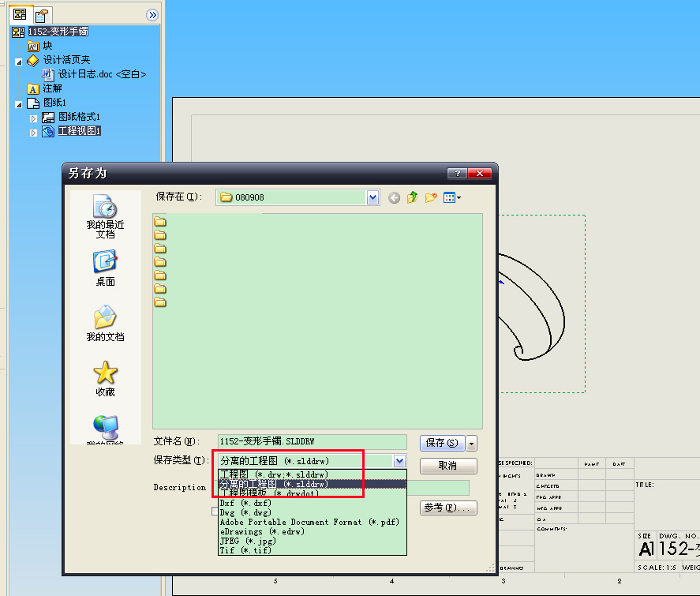Open the 保存在 folder dropdown
The width and height of the screenshot is (700, 596).
[372, 197]
